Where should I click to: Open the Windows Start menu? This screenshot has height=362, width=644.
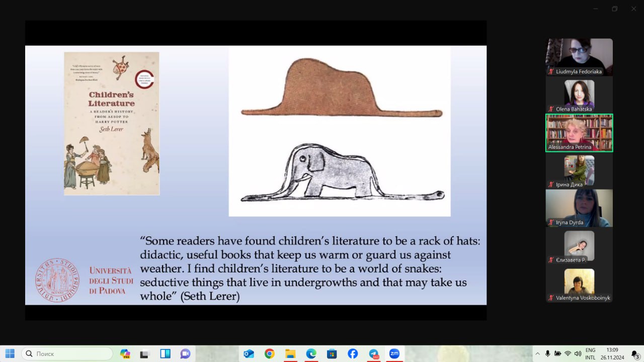click(x=10, y=353)
